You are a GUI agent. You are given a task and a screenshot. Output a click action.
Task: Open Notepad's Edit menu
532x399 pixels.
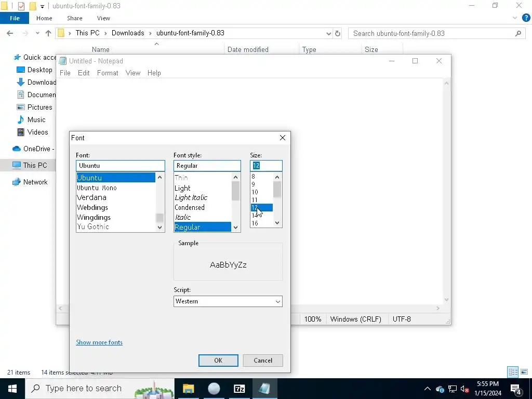click(x=84, y=73)
